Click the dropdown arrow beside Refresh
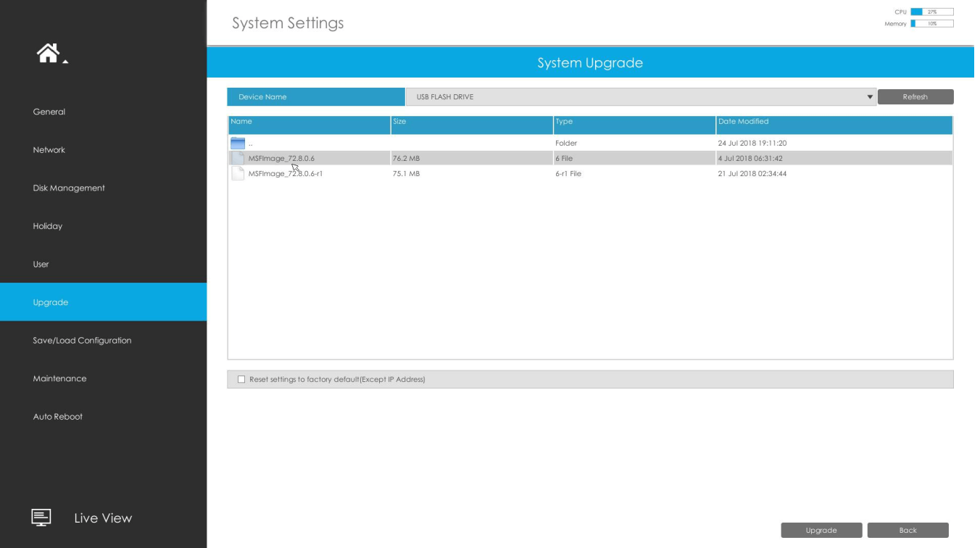 (x=870, y=97)
